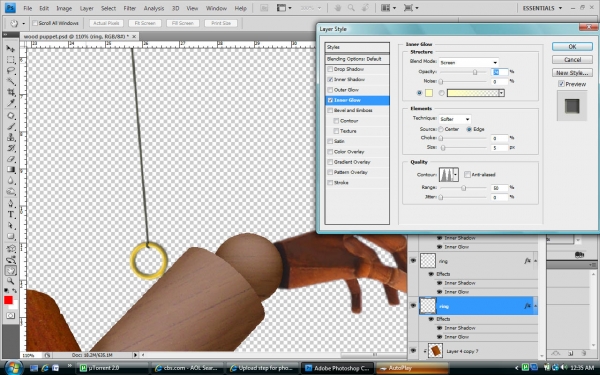Click Cancel in Layer Style dialog
Image resolution: width=600 pixels, height=375 pixels.
tap(572, 60)
